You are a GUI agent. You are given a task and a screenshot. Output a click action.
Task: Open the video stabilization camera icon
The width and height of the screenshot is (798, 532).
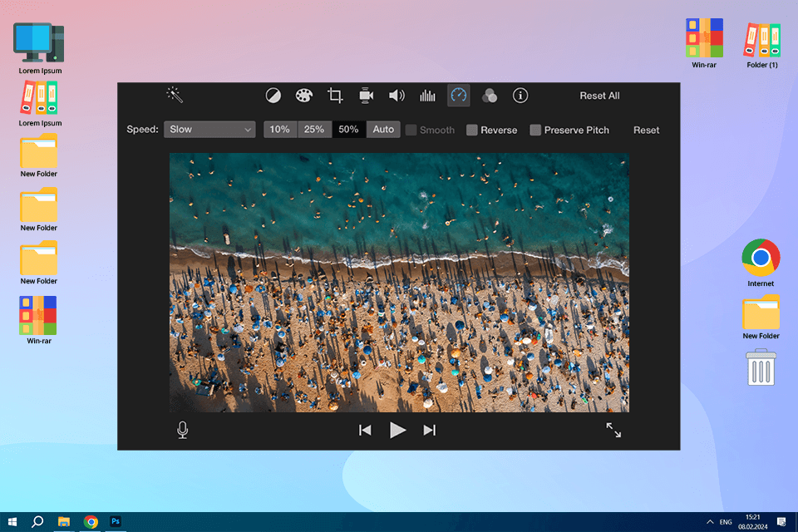(x=366, y=96)
